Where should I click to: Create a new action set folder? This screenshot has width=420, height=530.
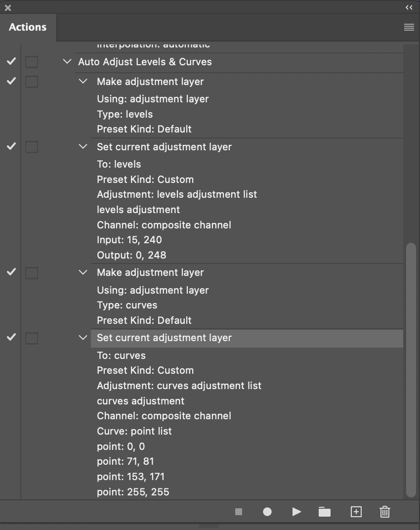pos(325,512)
